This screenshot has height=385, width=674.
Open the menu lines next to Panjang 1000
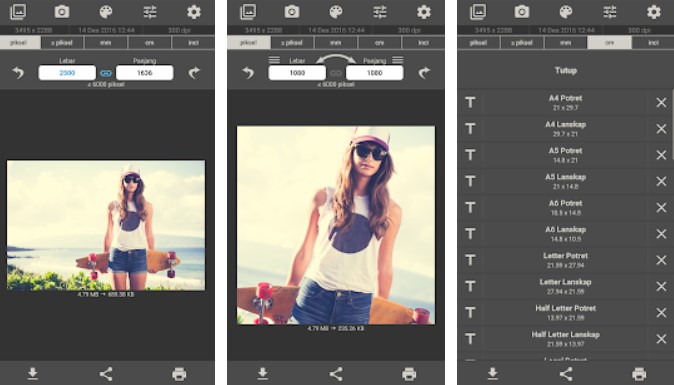pyautogui.click(x=398, y=60)
